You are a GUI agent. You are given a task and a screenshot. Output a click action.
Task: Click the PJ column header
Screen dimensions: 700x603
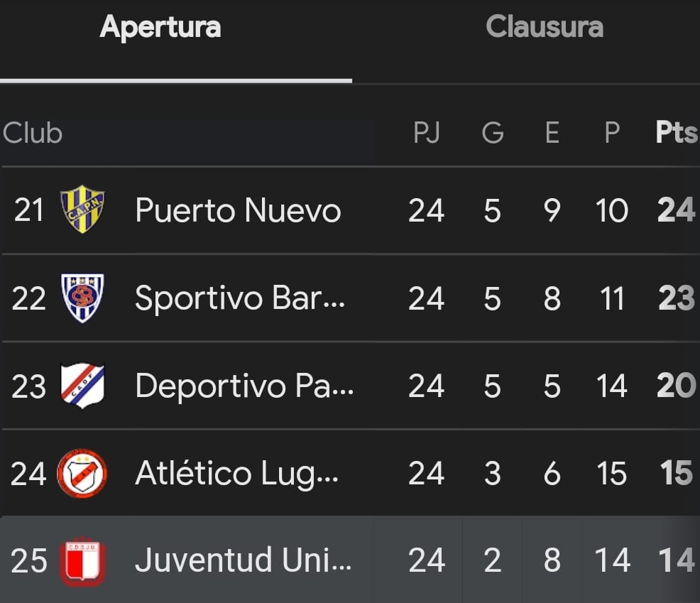coord(426,133)
